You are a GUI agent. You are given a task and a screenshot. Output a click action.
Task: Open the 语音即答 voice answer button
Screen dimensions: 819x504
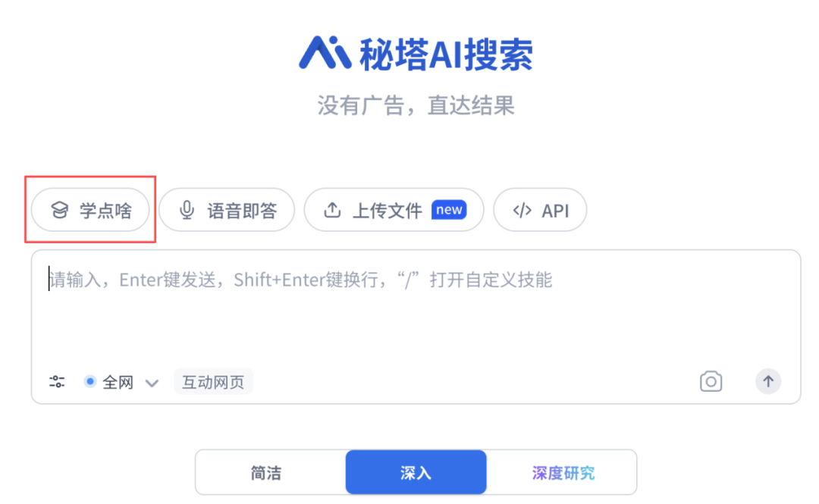click(x=227, y=210)
